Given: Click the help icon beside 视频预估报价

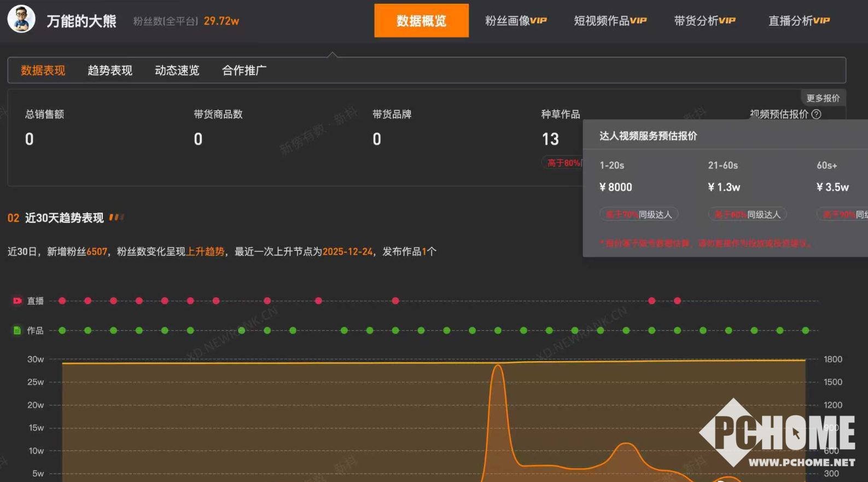Looking at the screenshot, I should [x=816, y=114].
